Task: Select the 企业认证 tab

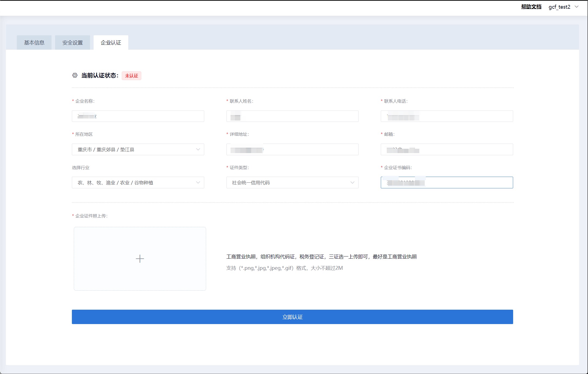Action: pos(111,43)
